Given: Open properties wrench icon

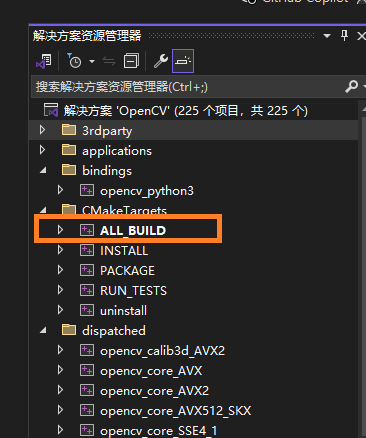Looking at the screenshot, I should click(161, 61).
